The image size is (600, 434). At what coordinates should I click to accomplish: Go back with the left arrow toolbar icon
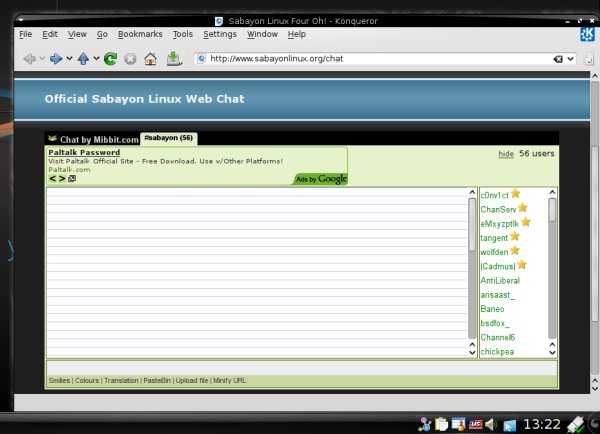[x=29, y=59]
